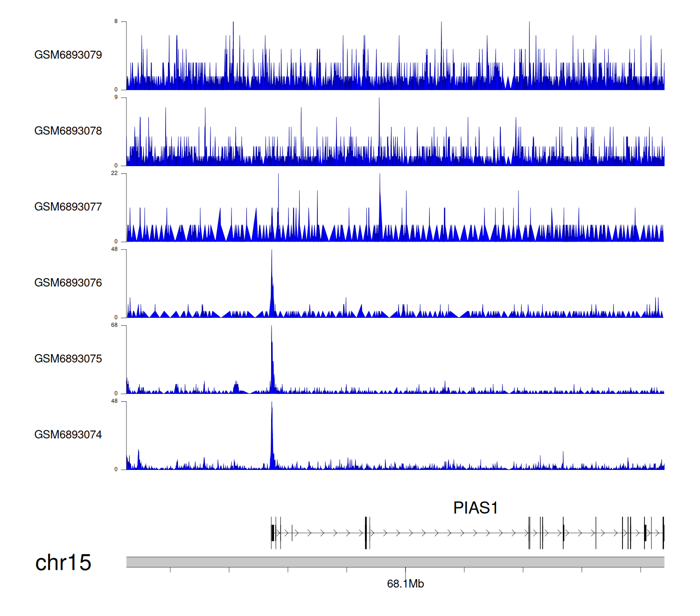700x616 pixels.
Task: Click y-axis maximum value 68
Action: [114, 325]
